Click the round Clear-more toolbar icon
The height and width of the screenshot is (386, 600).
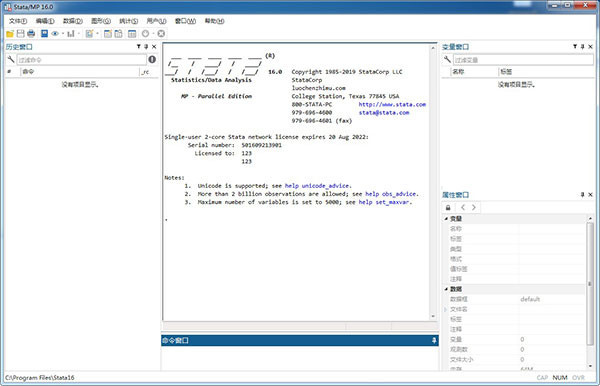pyautogui.click(x=145, y=34)
